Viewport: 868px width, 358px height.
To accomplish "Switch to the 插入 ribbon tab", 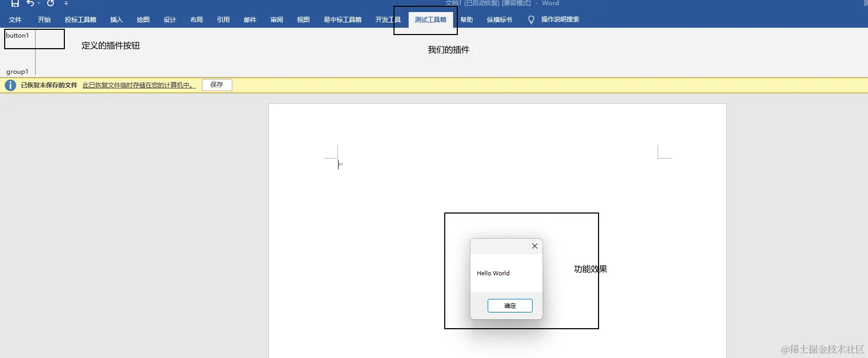I will coord(117,20).
